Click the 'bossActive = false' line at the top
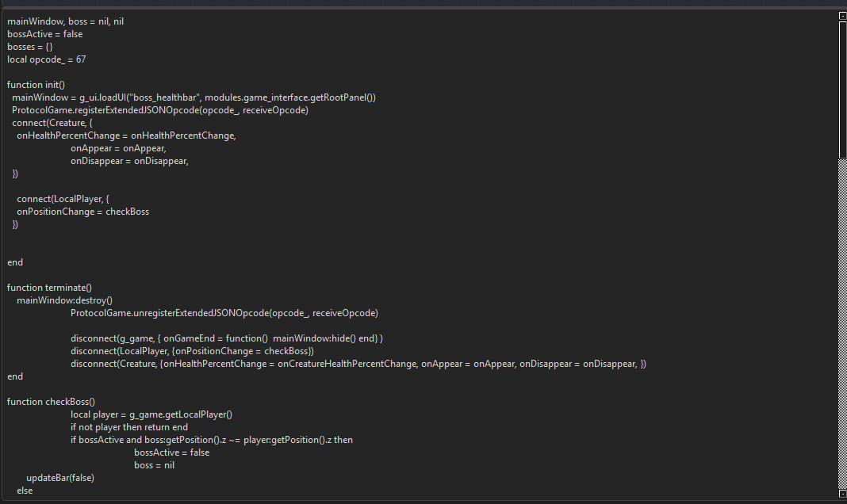The image size is (847, 504). [x=44, y=34]
